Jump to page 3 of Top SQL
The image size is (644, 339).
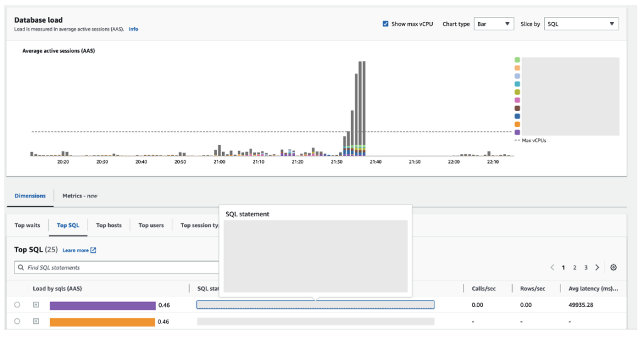click(586, 267)
